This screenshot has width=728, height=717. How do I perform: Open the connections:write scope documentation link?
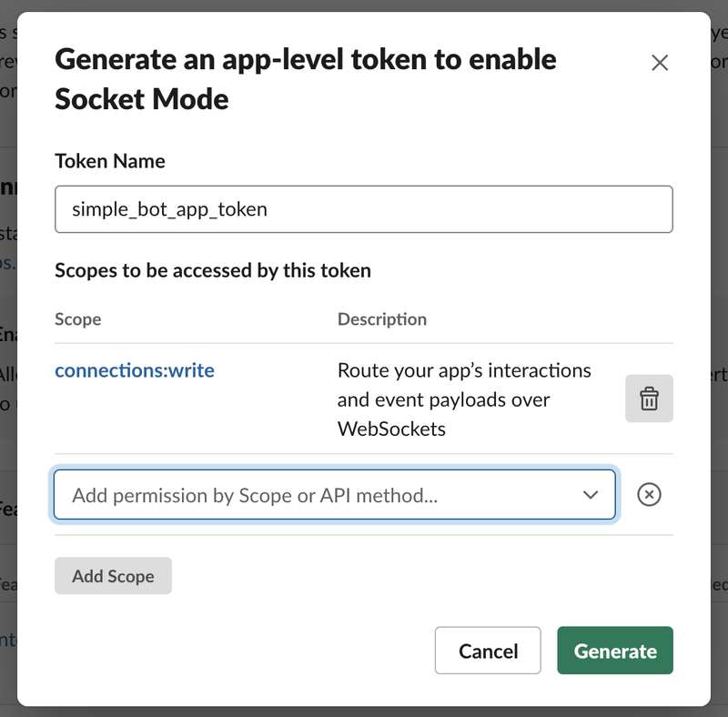pyautogui.click(x=135, y=370)
